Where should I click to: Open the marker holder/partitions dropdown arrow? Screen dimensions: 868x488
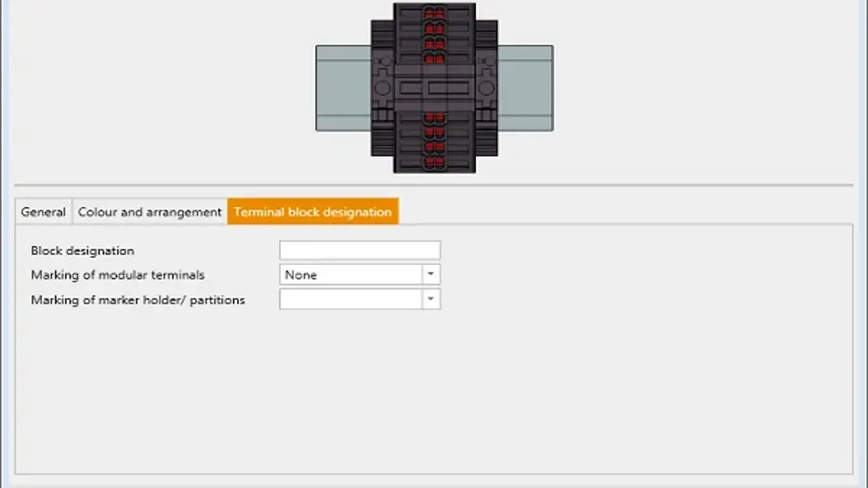click(x=431, y=300)
